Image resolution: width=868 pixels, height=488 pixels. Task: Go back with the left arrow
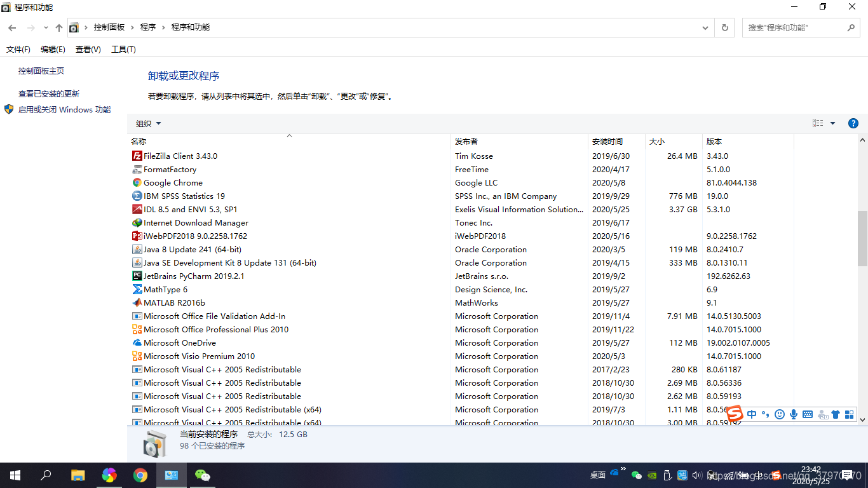coord(12,27)
